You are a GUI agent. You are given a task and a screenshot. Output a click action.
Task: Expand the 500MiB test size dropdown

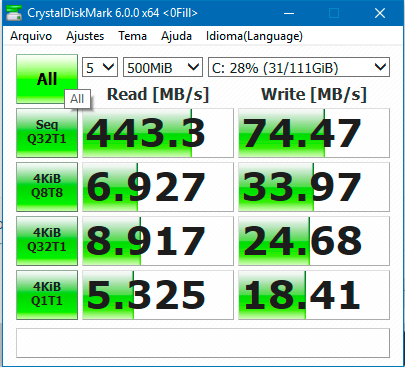[163, 68]
